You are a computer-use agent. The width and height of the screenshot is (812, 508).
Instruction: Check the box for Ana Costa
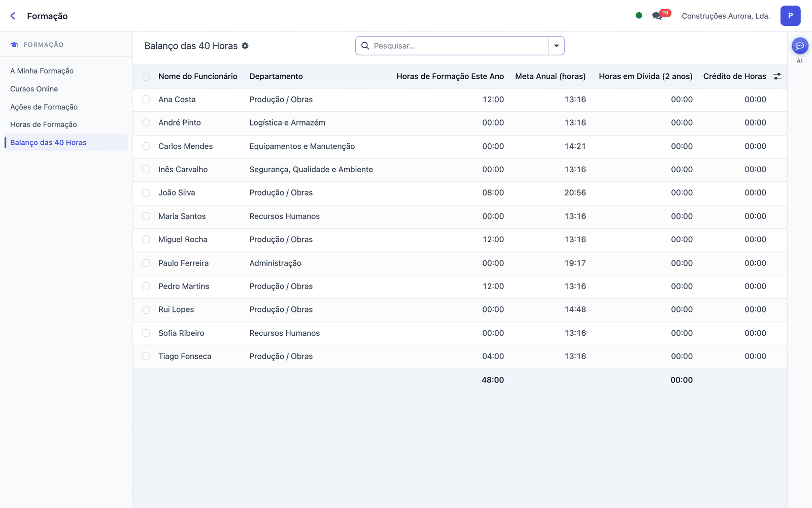146,100
